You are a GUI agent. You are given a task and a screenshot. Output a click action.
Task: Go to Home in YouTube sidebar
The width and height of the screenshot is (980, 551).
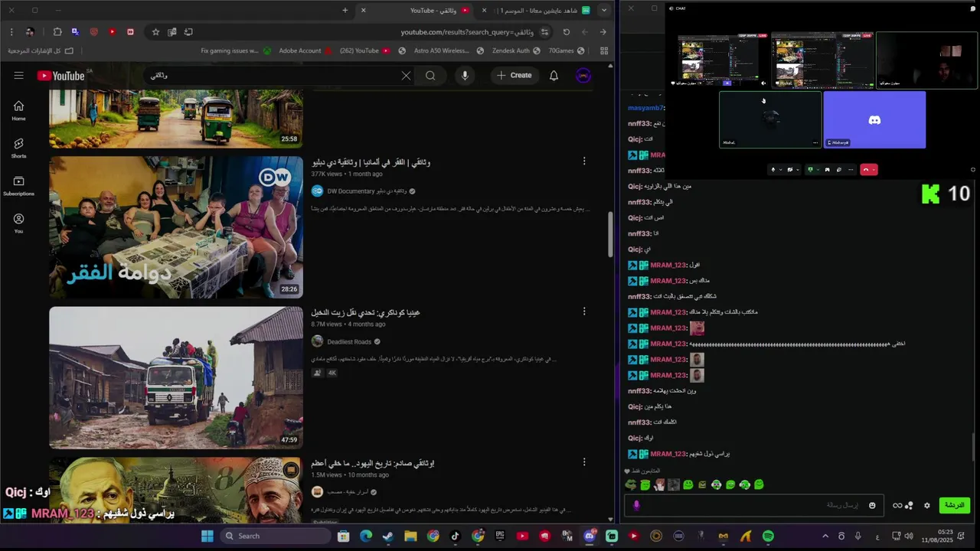[x=18, y=111]
